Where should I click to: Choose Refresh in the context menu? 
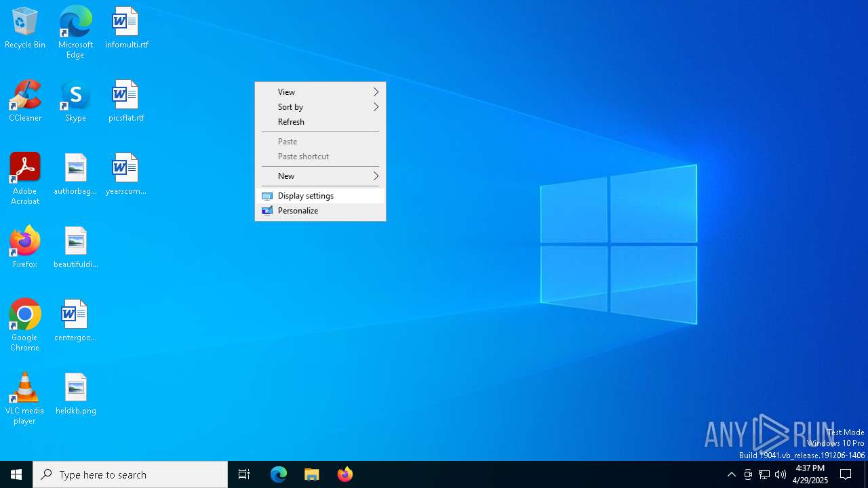click(320, 122)
